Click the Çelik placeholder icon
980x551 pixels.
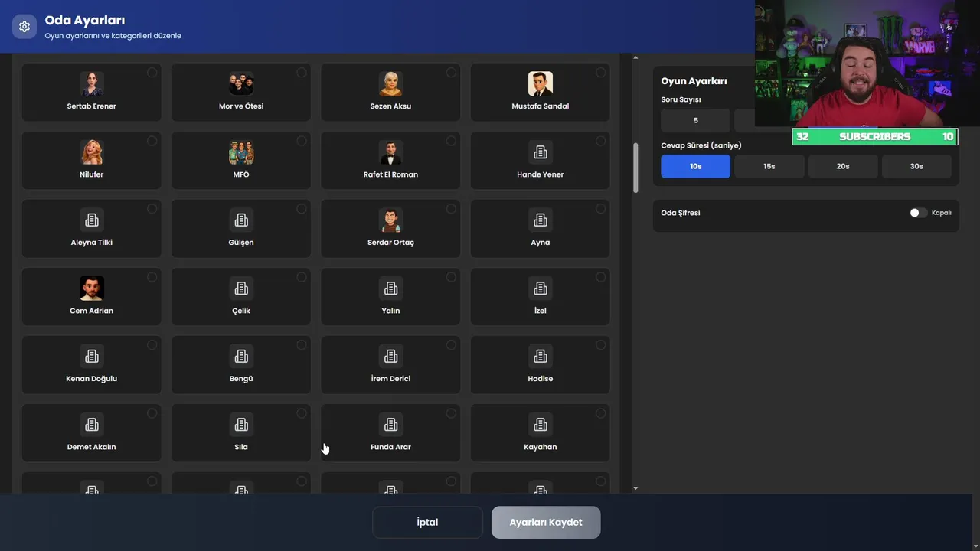point(241,289)
